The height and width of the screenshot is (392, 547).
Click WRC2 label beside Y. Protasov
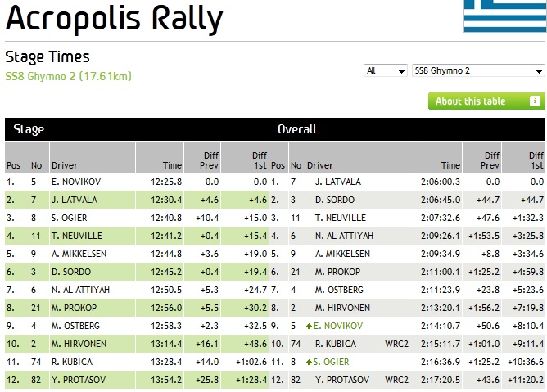pyautogui.click(x=397, y=380)
